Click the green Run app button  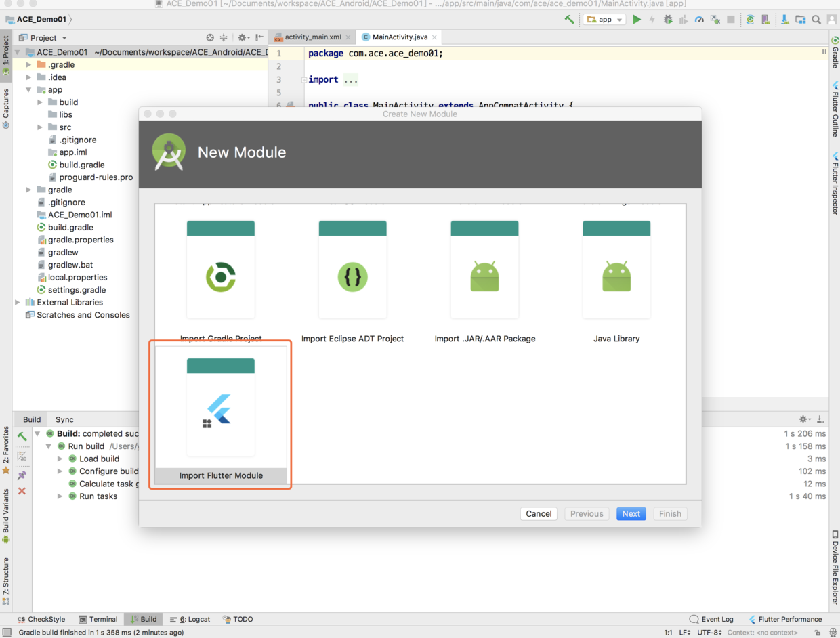pos(637,20)
